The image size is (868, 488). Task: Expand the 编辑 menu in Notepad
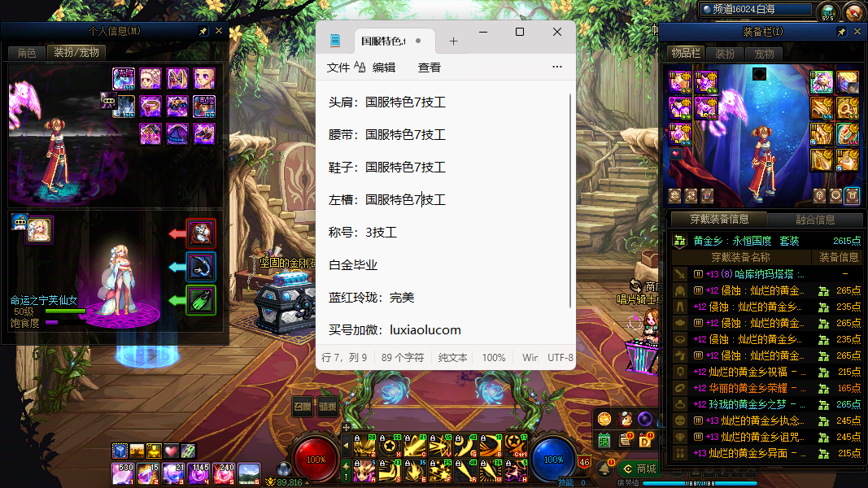pos(384,68)
